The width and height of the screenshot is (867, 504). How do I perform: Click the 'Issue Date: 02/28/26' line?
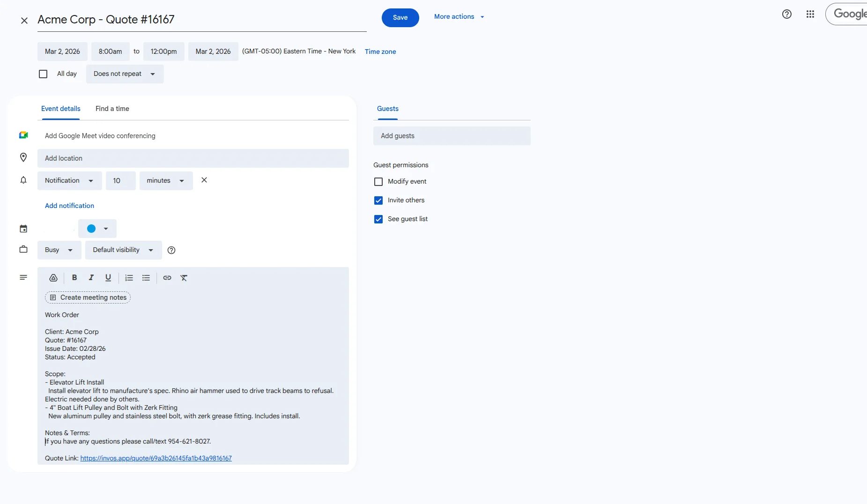coord(75,348)
